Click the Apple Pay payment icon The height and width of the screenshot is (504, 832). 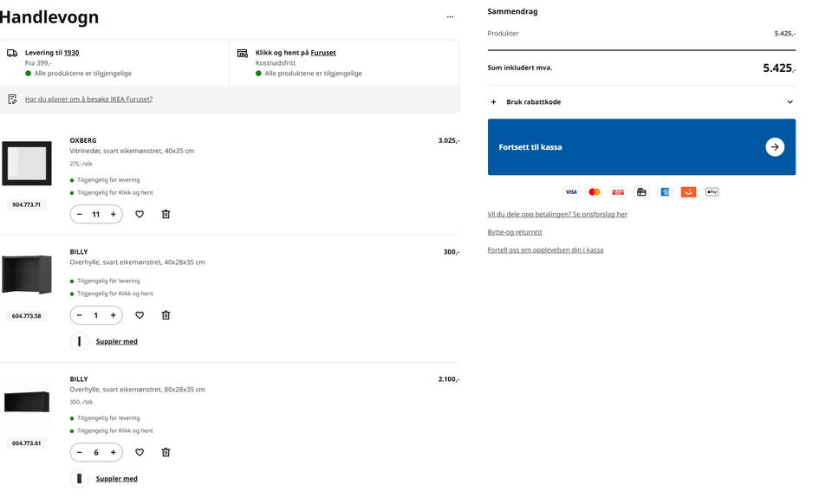coord(712,192)
